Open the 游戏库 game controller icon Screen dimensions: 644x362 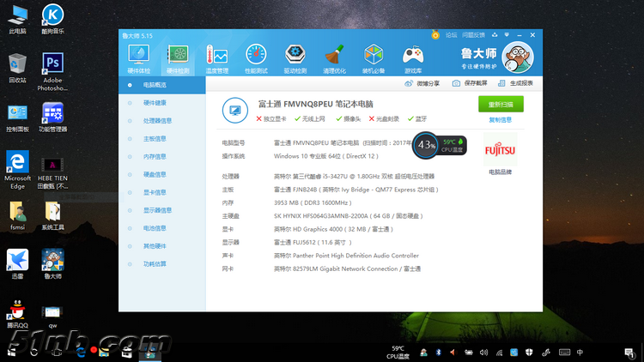(413, 57)
